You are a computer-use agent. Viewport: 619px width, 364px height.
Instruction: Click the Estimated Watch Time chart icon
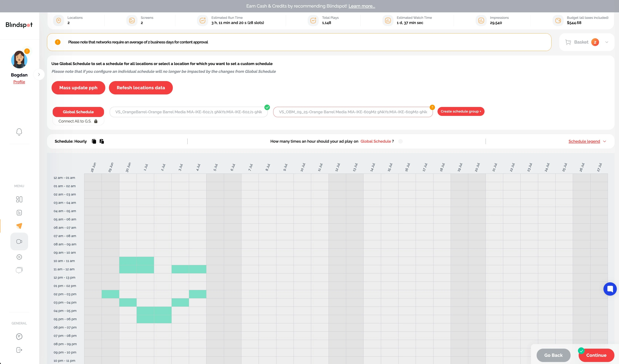(388, 20)
